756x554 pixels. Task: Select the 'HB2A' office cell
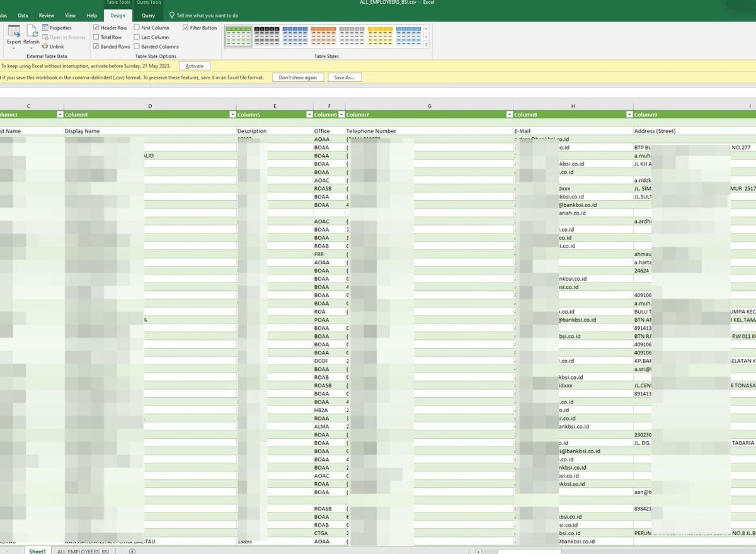point(329,410)
